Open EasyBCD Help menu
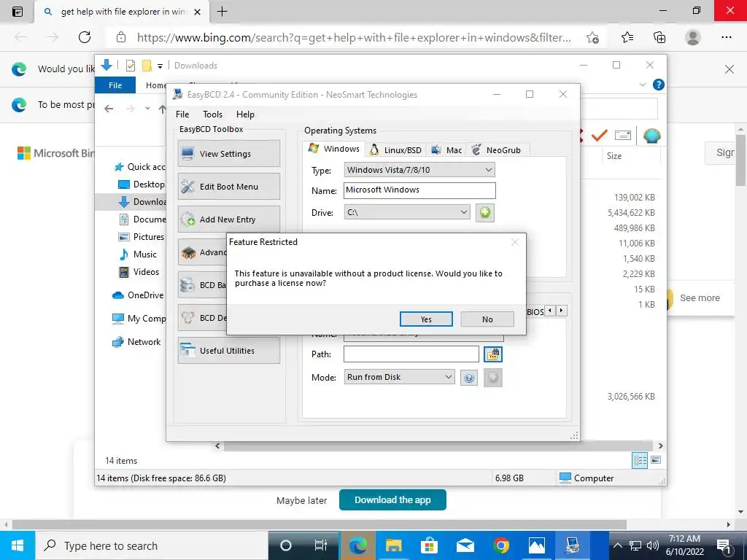 coord(245,114)
